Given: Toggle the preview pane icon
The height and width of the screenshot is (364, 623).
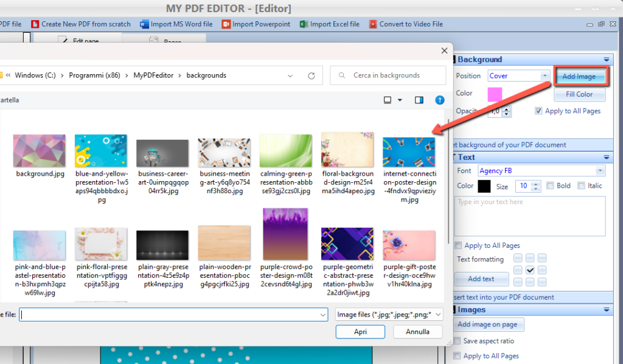Looking at the screenshot, I should coord(419,100).
